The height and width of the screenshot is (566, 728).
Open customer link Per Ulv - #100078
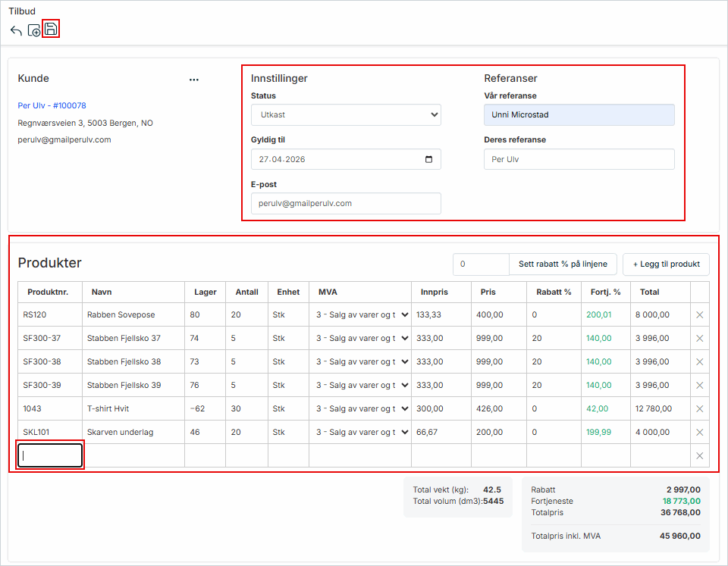(52, 106)
